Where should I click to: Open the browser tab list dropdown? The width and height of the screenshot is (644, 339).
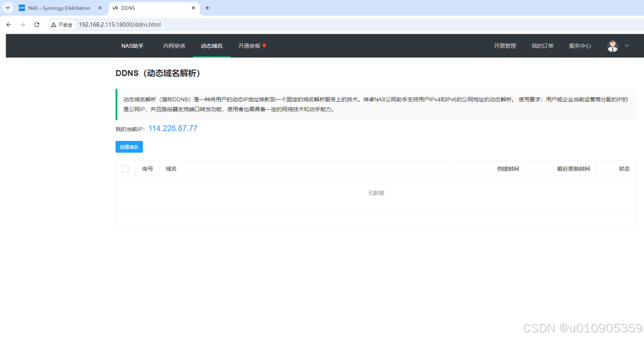pos(8,8)
